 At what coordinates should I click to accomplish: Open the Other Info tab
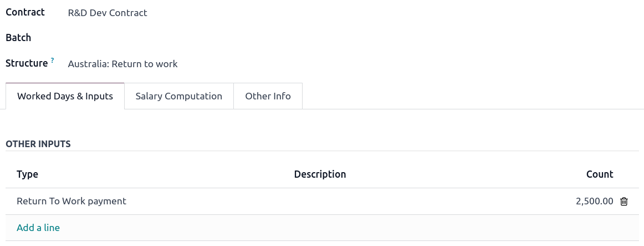268,96
